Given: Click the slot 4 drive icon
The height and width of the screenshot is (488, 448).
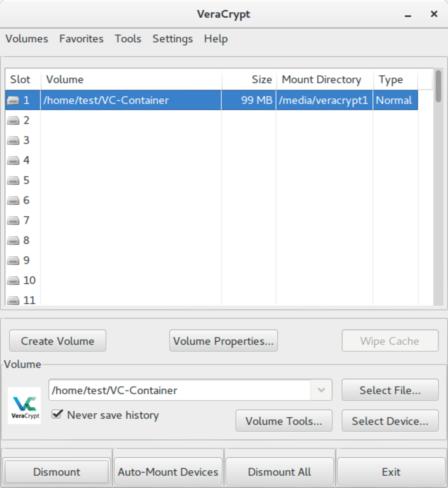Looking at the screenshot, I should click(x=13, y=160).
